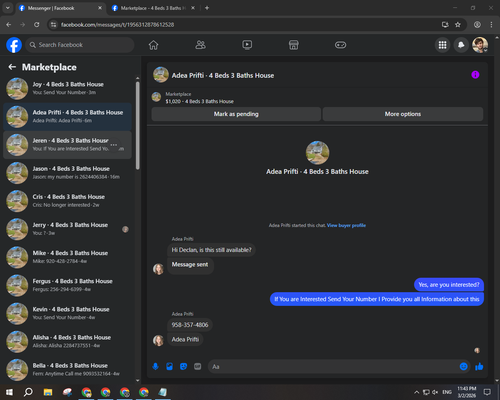Open the notifications bell

pyautogui.click(x=461, y=45)
